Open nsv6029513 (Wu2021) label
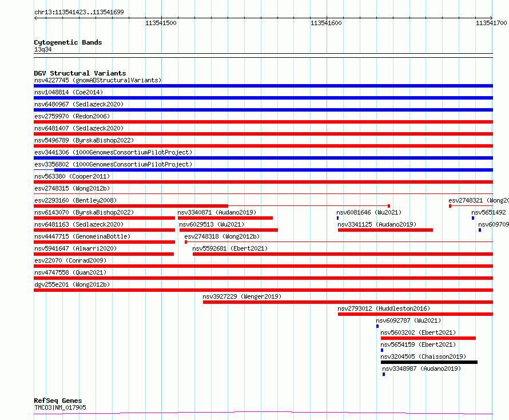 tap(212, 224)
